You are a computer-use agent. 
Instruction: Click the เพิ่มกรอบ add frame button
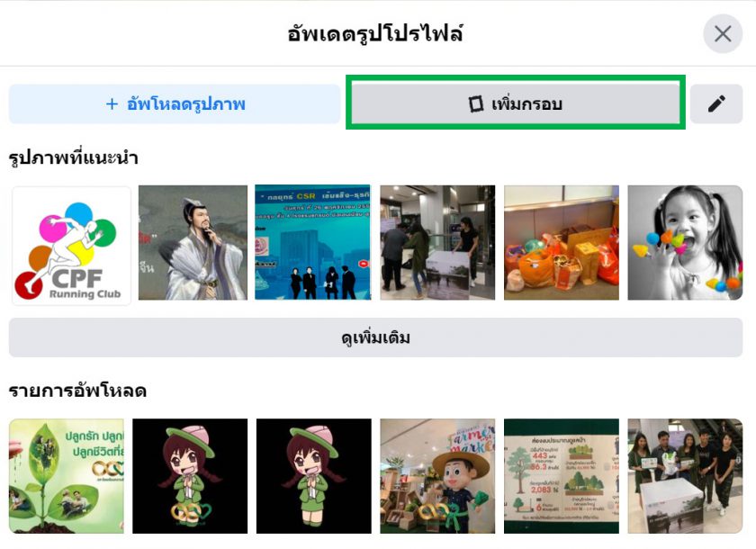click(x=516, y=103)
